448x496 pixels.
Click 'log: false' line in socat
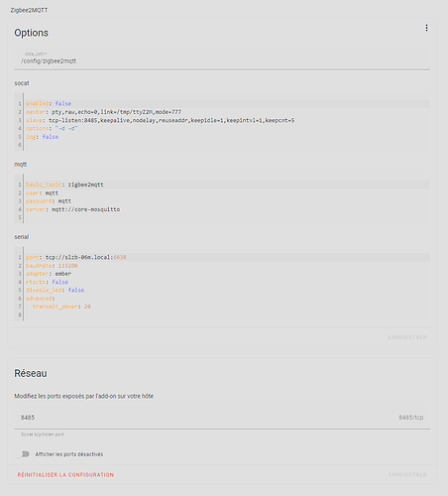(x=43, y=137)
